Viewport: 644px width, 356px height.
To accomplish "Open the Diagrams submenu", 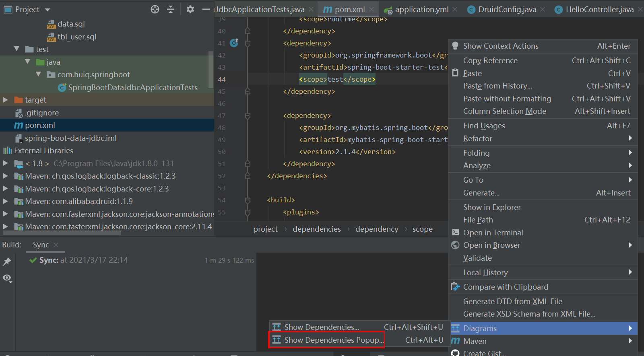I will 543,328.
